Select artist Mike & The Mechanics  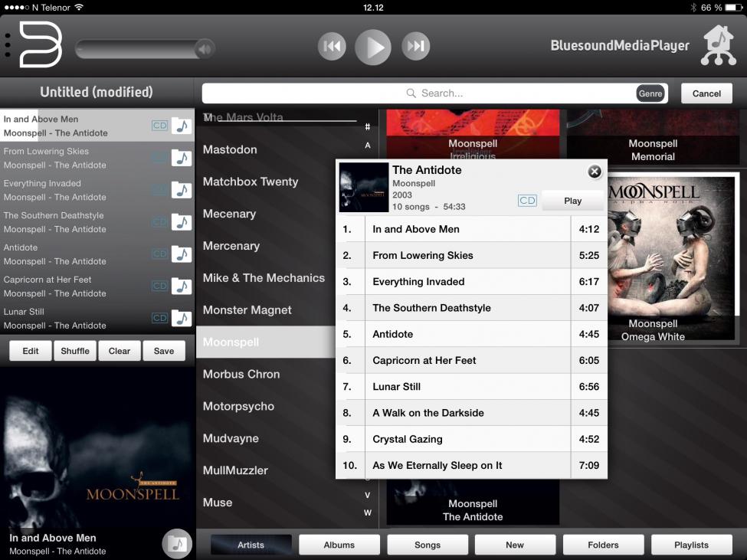click(x=264, y=277)
